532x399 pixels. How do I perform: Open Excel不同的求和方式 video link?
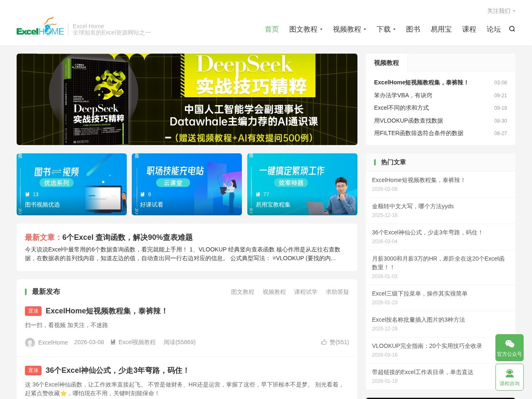click(x=401, y=108)
